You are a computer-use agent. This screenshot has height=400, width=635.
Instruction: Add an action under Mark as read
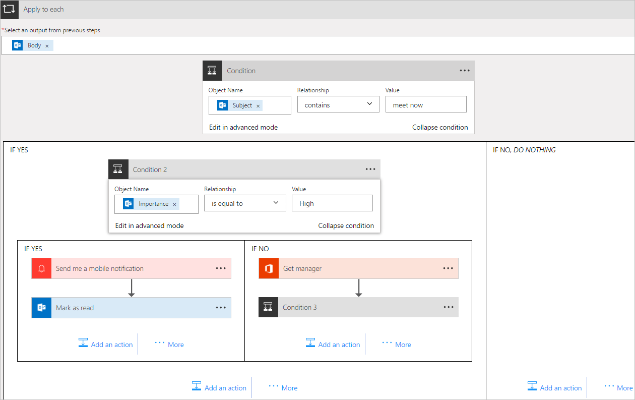pos(107,344)
